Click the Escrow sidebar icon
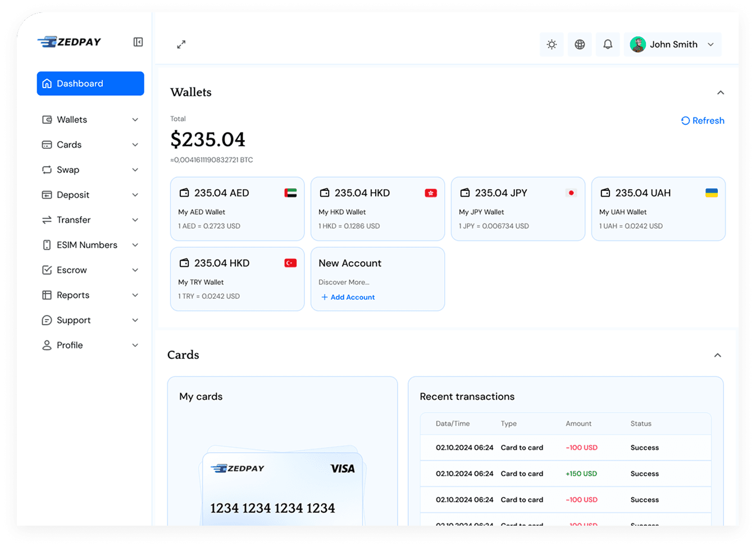This screenshot has height=547, width=756. coord(47,270)
